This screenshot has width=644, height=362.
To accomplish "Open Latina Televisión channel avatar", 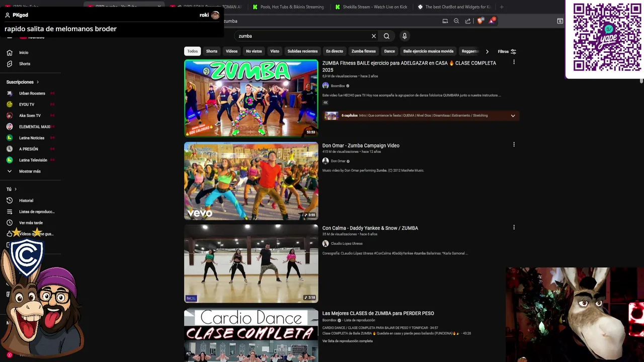I will pyautogui.click(x=9, y=160).
